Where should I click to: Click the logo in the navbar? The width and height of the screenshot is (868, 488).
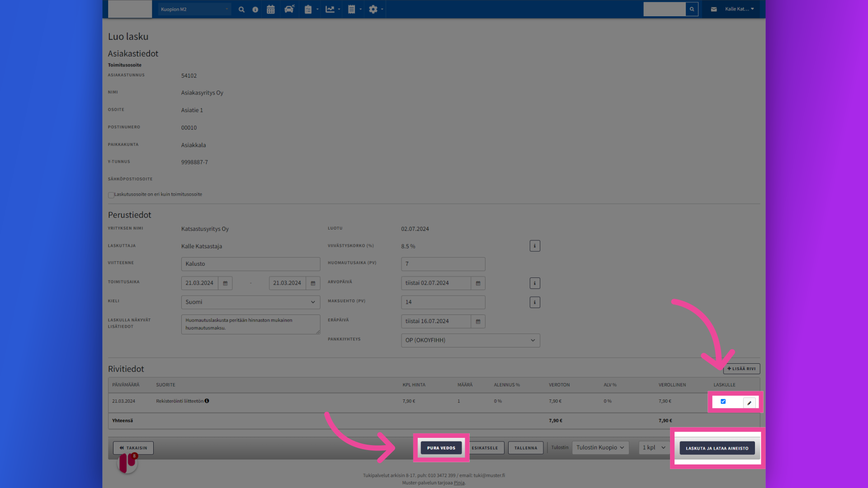[130, 9]
